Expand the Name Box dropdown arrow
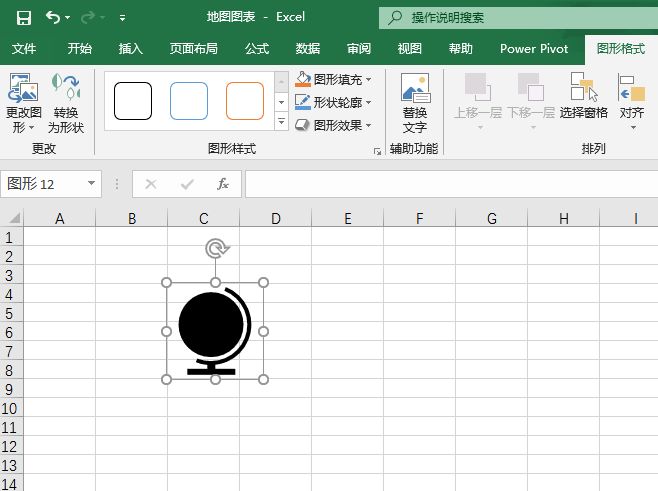The height and width of the screenshot is (491, 658). [91, 183]
